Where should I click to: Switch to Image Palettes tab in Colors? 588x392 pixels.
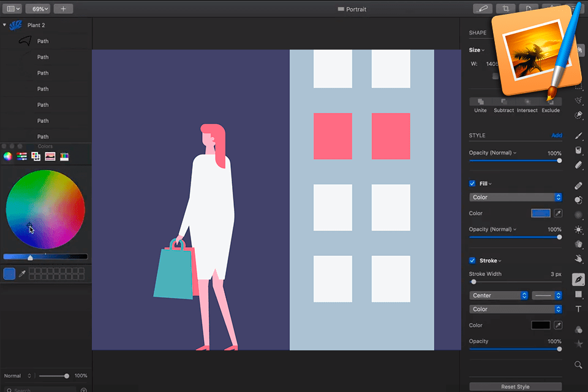coord(50,156)
